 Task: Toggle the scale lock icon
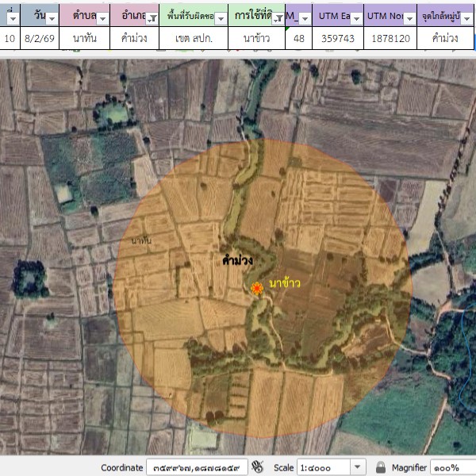380,467
